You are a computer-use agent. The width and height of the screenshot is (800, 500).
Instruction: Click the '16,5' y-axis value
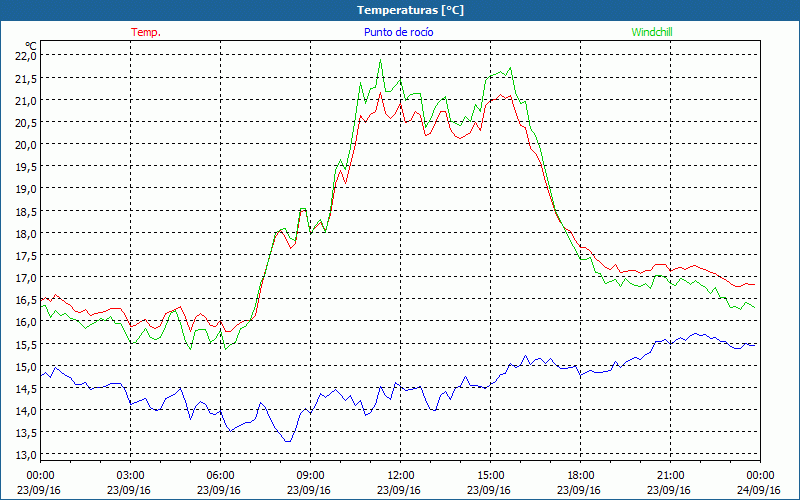tap(26, 299)
